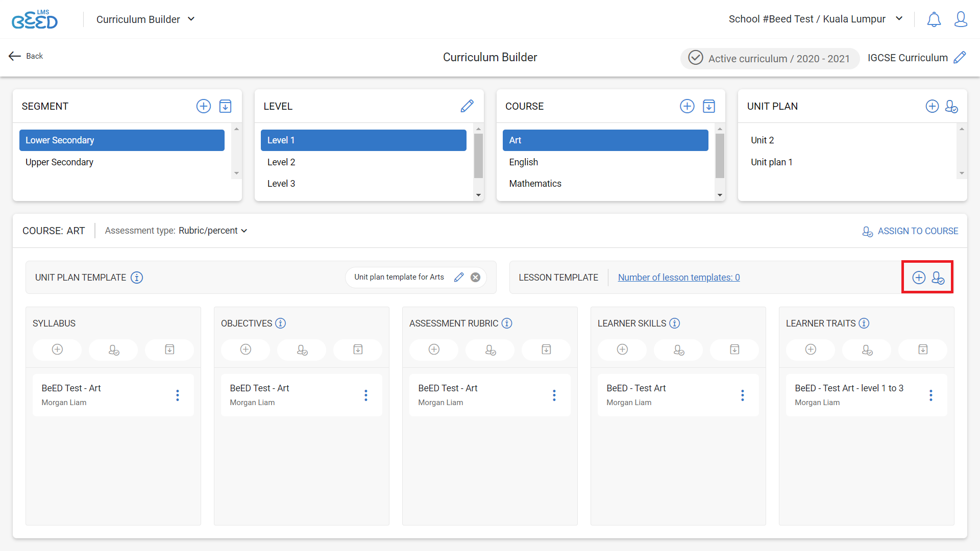Add a new unit plan with the plus icon

click(932, 106)
